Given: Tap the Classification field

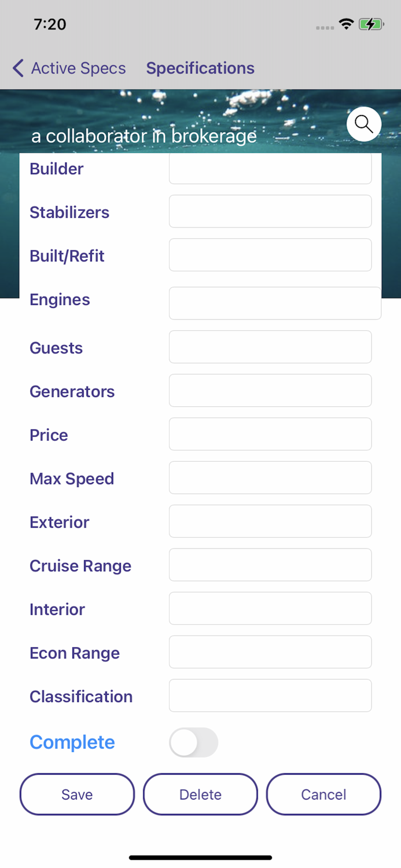Looking at the screenshot, I should coord(270,696).
